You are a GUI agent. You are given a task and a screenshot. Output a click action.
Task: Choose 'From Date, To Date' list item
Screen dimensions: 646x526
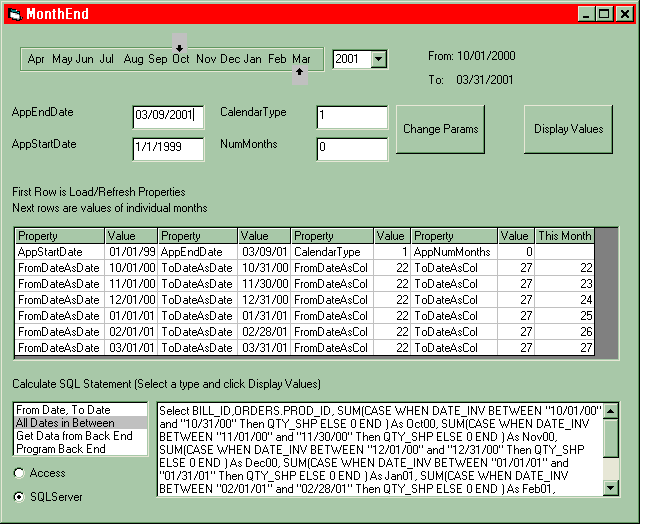pos(81,410)
